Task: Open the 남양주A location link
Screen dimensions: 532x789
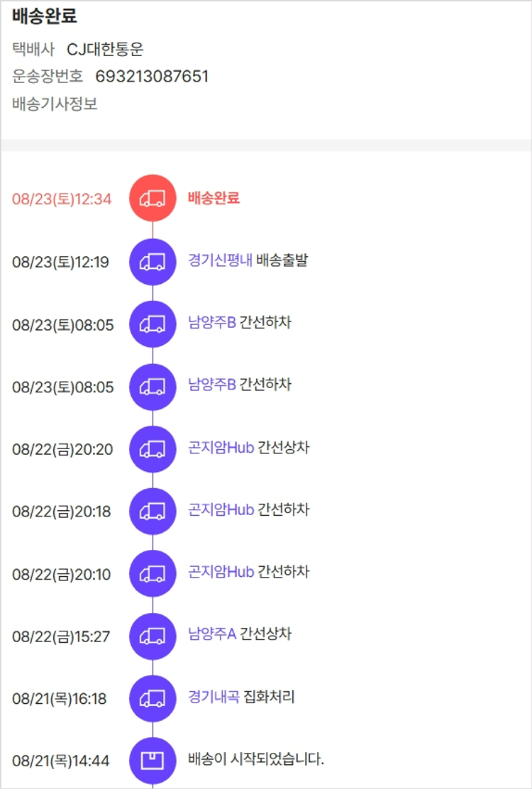Action: 212,634
